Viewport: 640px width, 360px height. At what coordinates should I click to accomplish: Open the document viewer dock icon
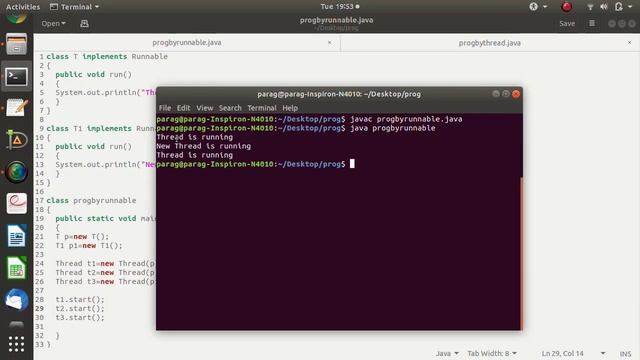click(x=16, y=204)
